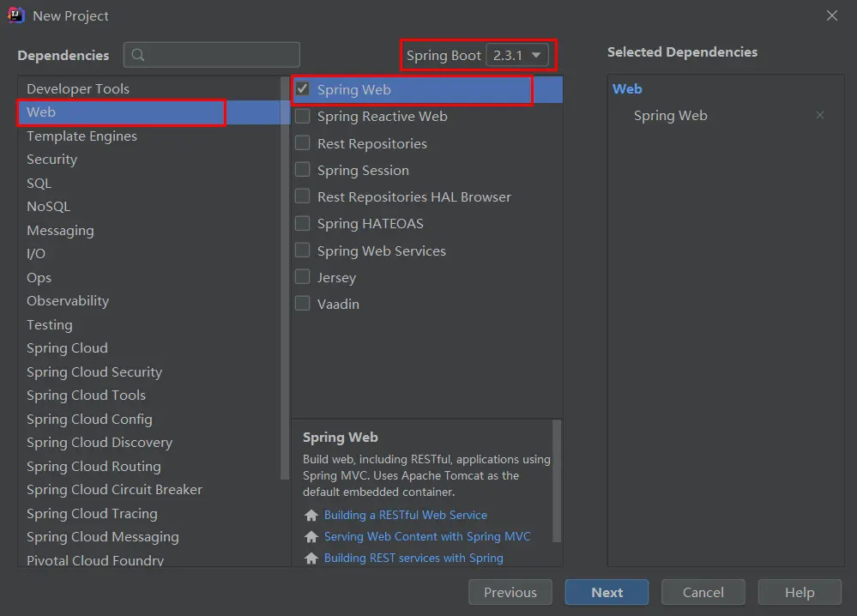Uncheck the Spring Web checkbox
The width and height of the screenshot is (857, 616).
click(x=302, y=89)
